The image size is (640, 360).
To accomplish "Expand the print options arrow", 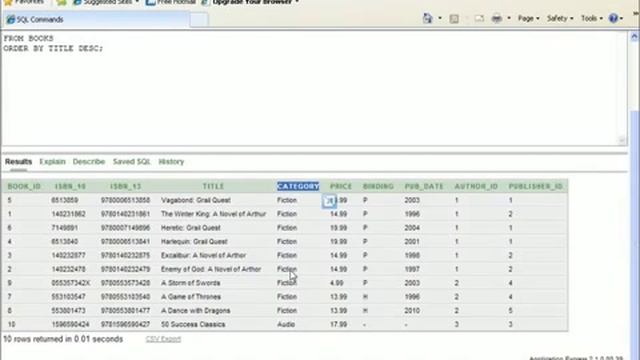I will (x=509, y=18).
